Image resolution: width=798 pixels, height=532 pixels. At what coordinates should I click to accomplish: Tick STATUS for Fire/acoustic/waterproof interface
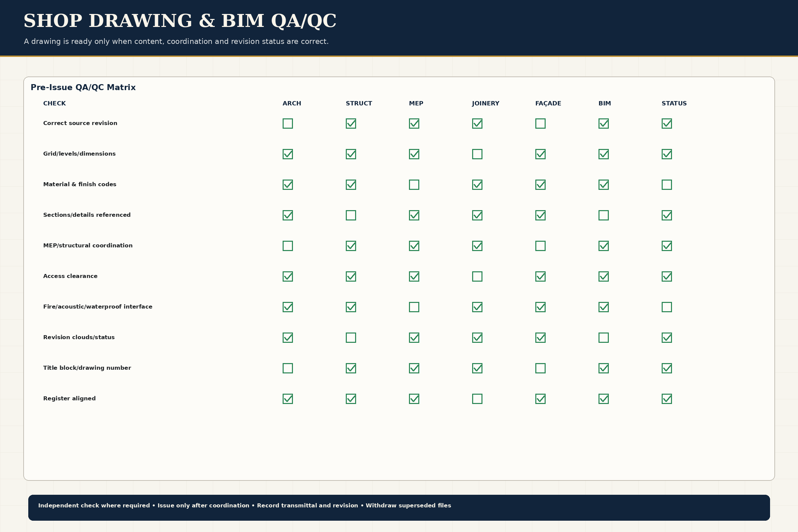[667, 307]
